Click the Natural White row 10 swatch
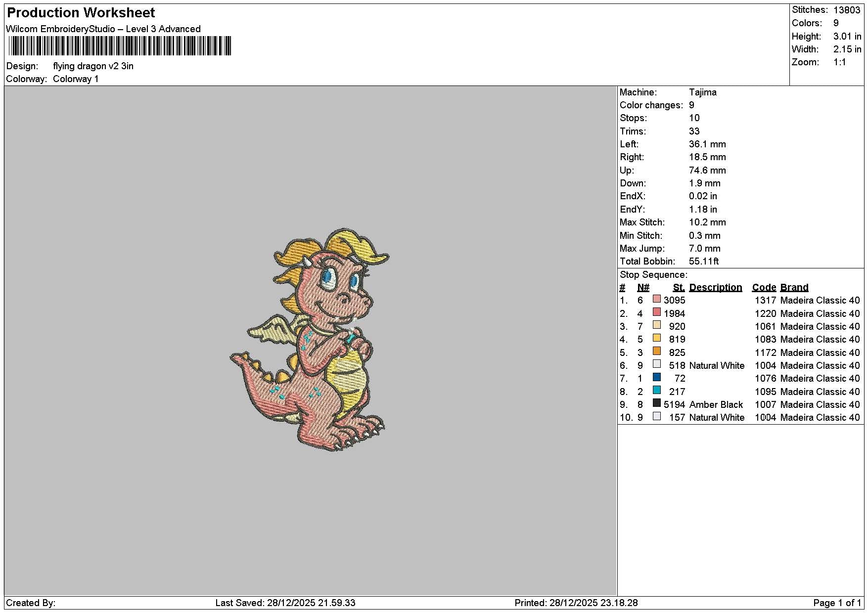The width and height of the screenshot is (868, 613). (x=657, y=416)
